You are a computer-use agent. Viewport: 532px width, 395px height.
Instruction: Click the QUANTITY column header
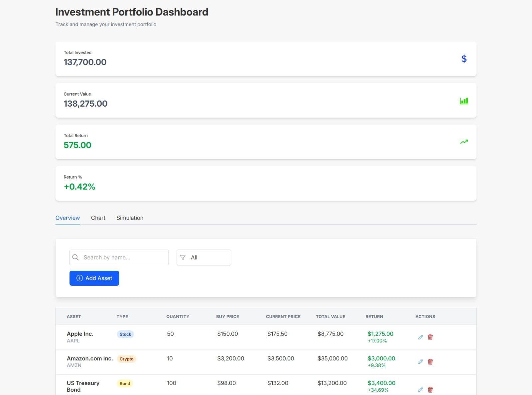tap(178, 317)
